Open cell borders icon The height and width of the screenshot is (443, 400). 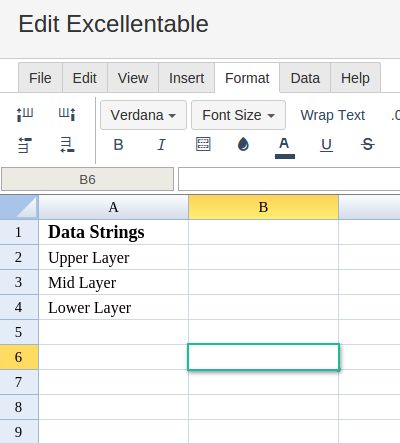(x=203, y=144)
